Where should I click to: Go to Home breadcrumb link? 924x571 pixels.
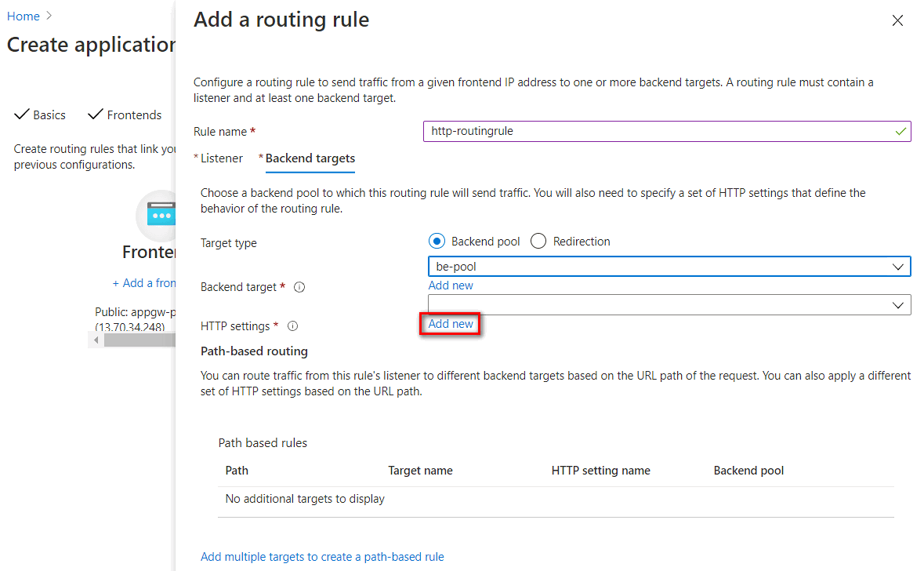(x=24, y=16)
